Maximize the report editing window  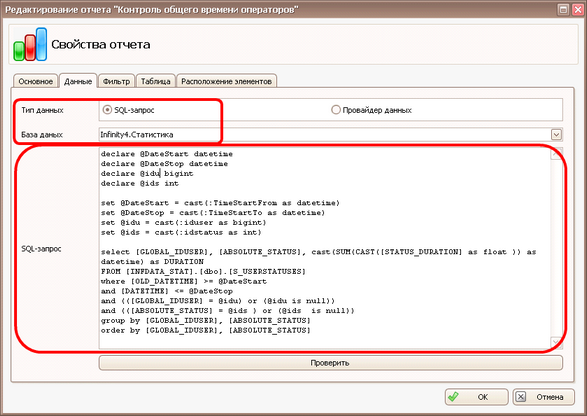tap(563, 9)
